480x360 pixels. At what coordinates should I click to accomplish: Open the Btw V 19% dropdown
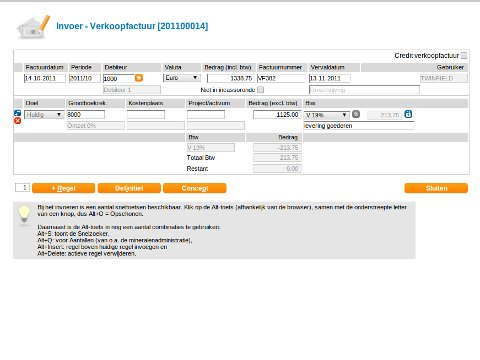click(327, 115)
